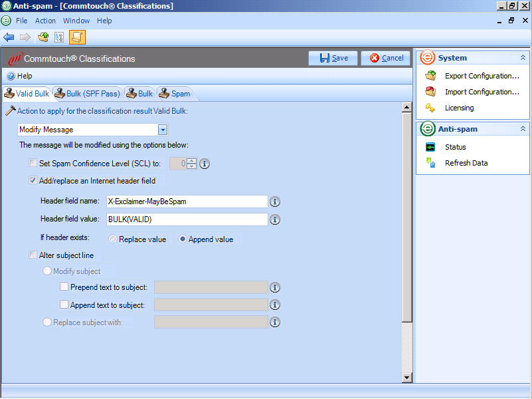Collapse the Anti-spam panel chevron

(x=523, y=129)
